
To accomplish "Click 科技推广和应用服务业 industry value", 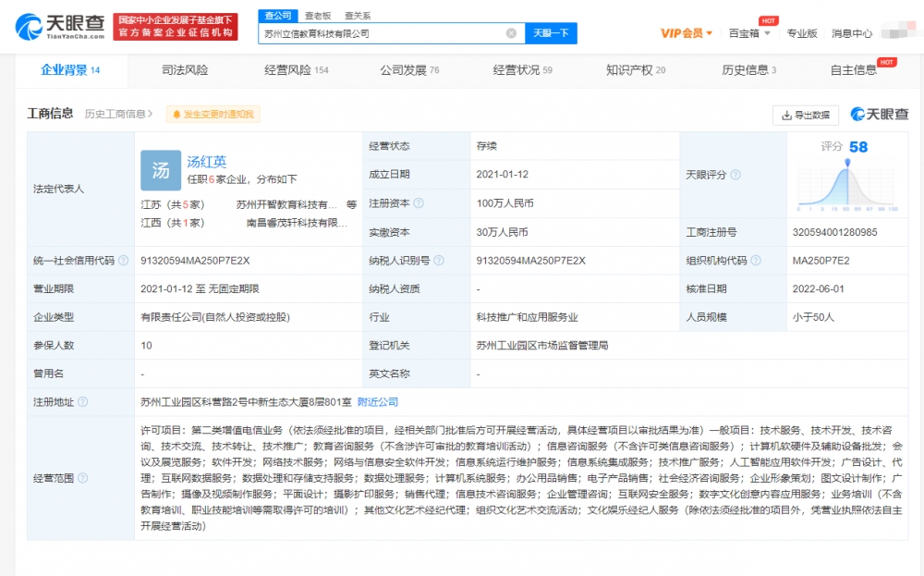I will (527, 317).
